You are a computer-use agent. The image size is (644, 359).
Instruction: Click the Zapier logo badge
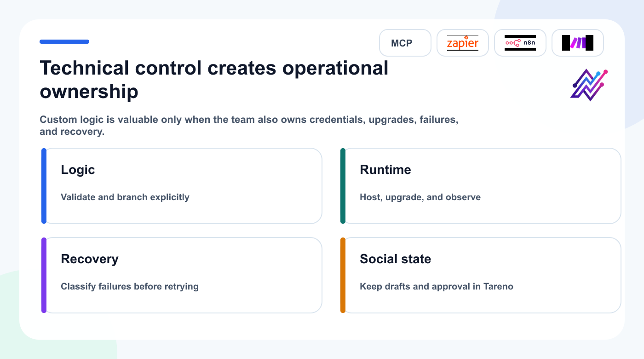[x=463, y=43]
